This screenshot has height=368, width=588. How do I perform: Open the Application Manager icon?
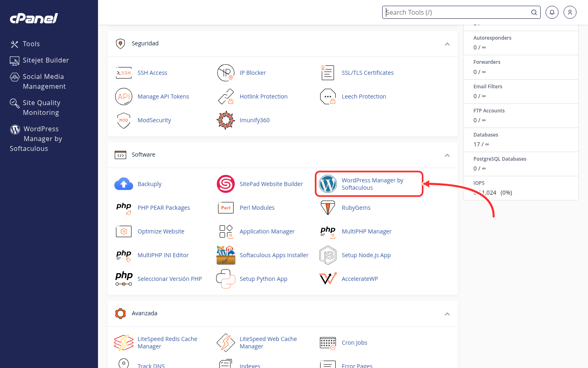pos(226,231)
